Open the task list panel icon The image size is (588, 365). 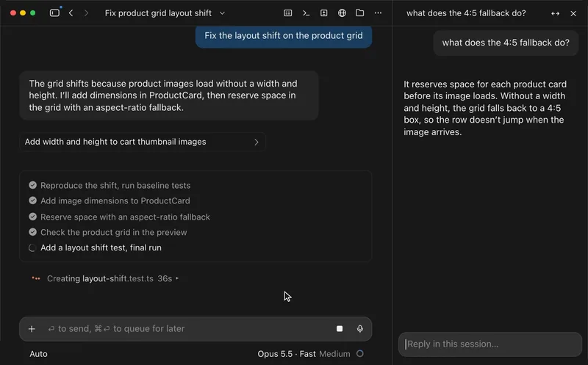click(x=287, y=12)
